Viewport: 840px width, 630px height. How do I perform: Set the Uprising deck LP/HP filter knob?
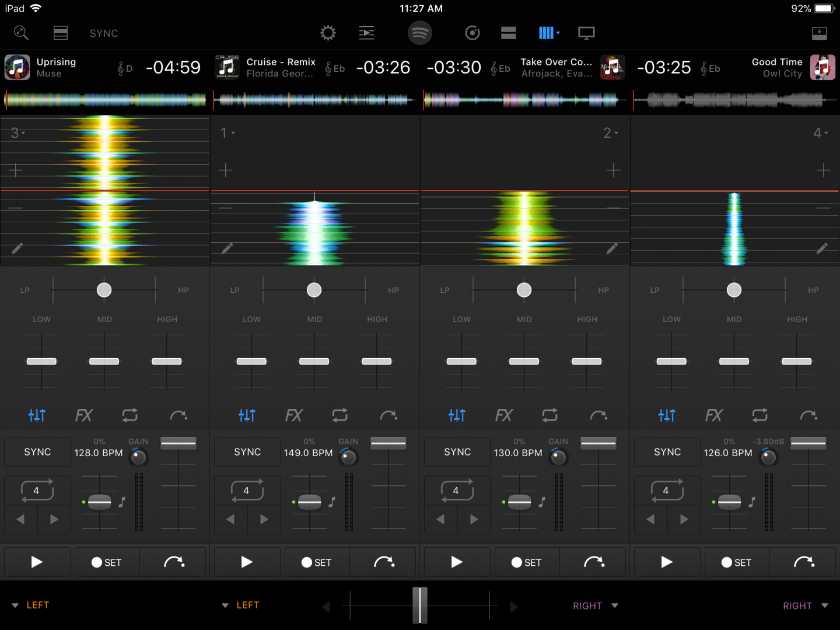[104, 290]
